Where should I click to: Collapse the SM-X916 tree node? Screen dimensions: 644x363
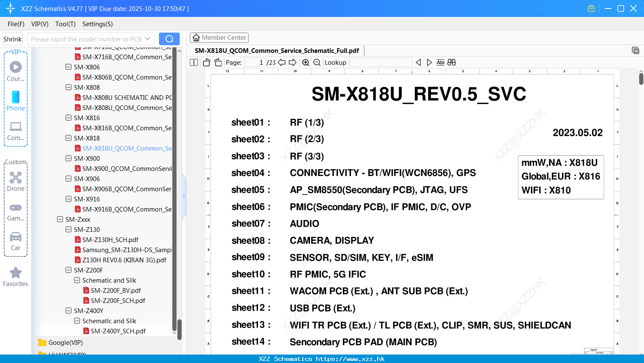pos(69,199)
